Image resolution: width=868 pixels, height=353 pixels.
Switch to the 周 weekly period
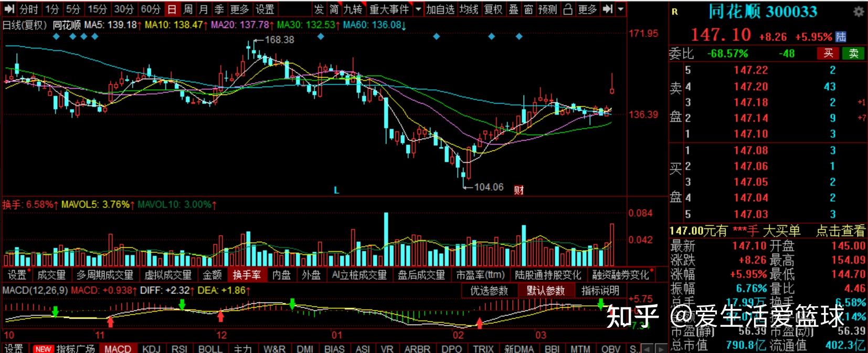pos(188,9)
